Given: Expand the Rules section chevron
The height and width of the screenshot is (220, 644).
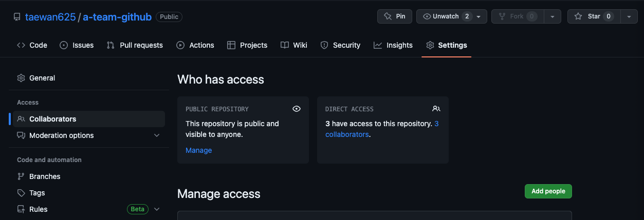Looking at the screenshot, I should coord(157,209).
